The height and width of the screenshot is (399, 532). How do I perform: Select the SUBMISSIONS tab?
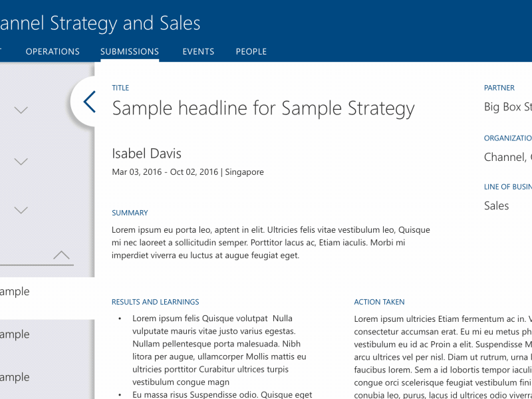tap(130, 52)
